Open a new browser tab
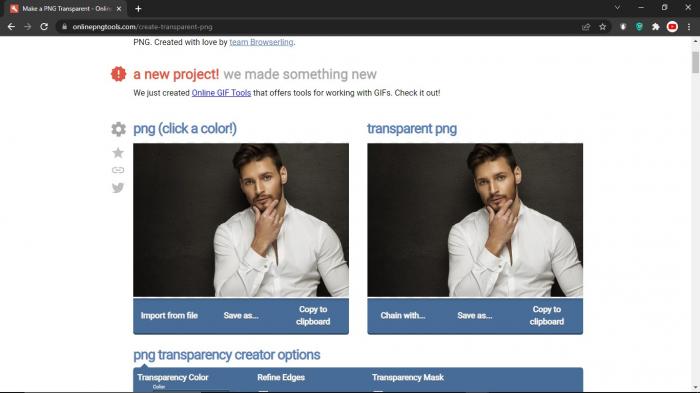 tap(138, 8)
